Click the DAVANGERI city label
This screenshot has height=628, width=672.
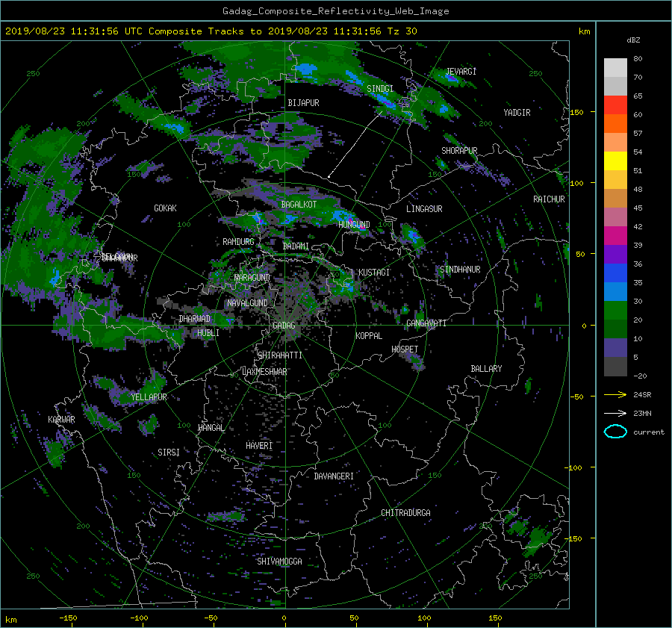click(334, 476)
